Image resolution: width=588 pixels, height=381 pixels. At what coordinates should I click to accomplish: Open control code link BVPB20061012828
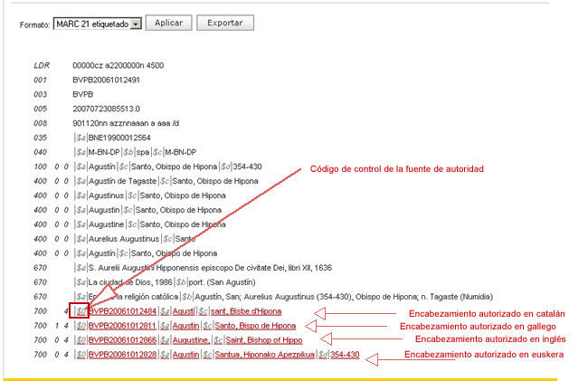pyautogui.click(x=122, y=354)
